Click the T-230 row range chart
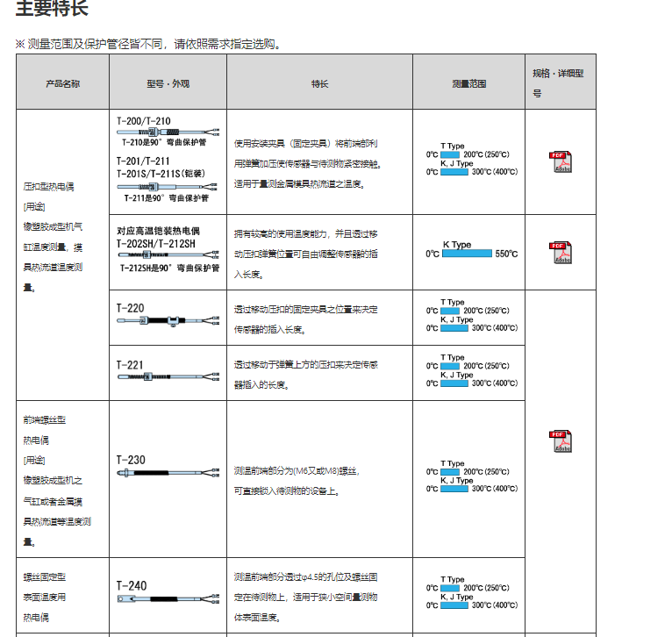672x637 pixels. click(471, 476)
